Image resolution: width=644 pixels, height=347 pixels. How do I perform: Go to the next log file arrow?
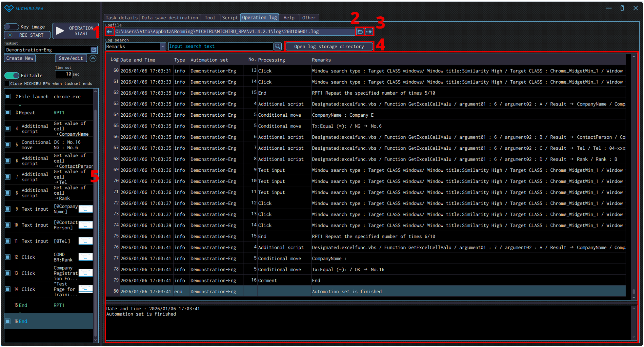(x=369, y=32)
